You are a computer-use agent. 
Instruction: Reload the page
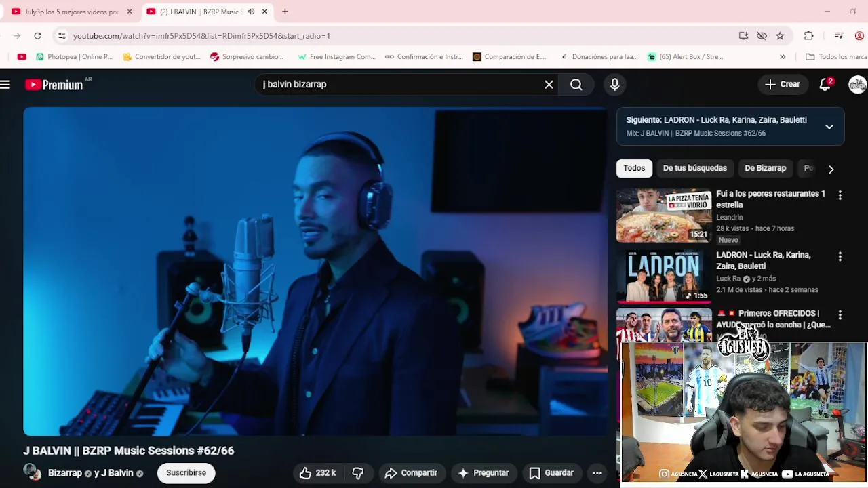38,36
